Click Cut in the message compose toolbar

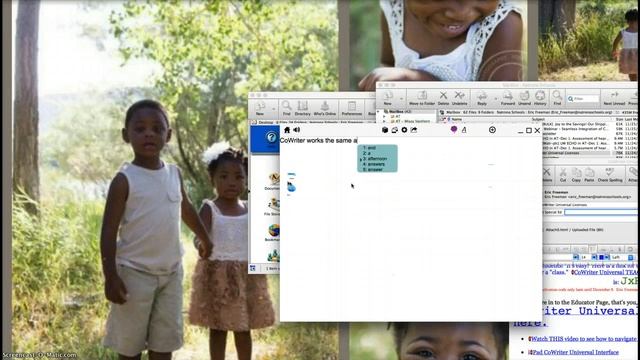[x=563, y=175]
